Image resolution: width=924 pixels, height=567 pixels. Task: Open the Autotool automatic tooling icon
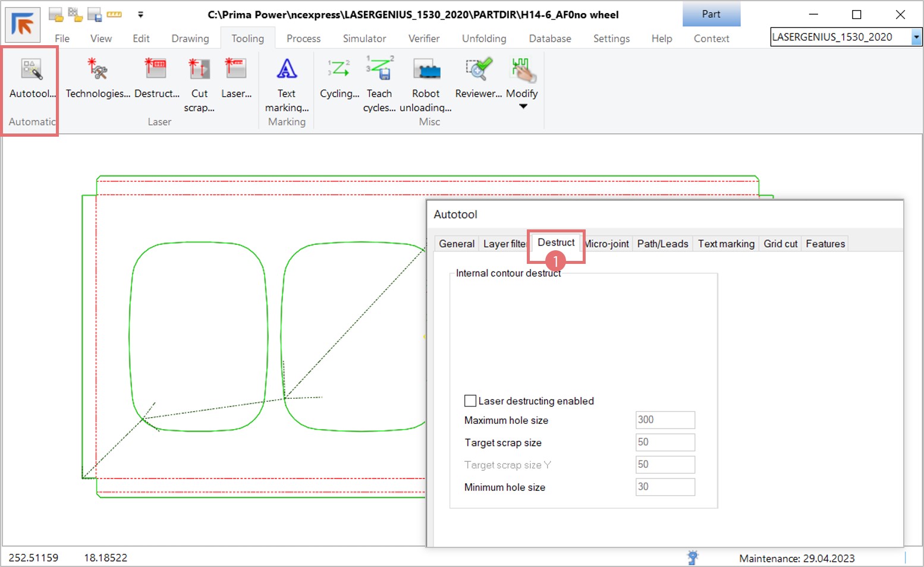(32, 70)
